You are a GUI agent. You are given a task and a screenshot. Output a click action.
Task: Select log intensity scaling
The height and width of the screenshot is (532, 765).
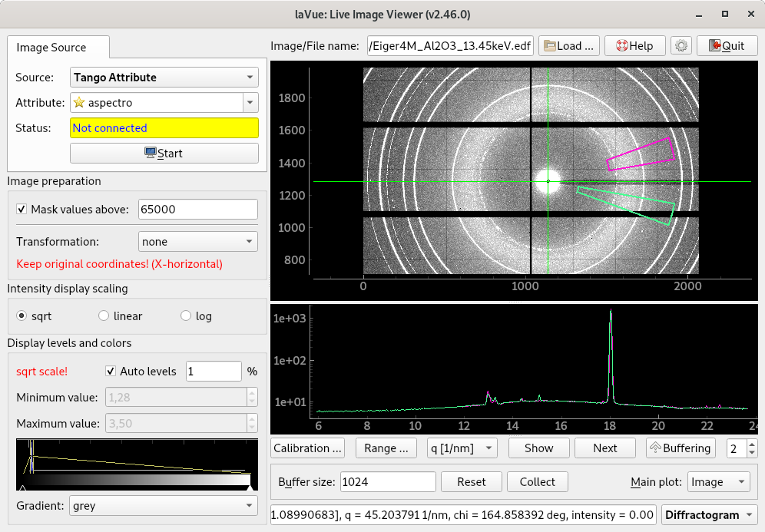click(x=185, y=316)
